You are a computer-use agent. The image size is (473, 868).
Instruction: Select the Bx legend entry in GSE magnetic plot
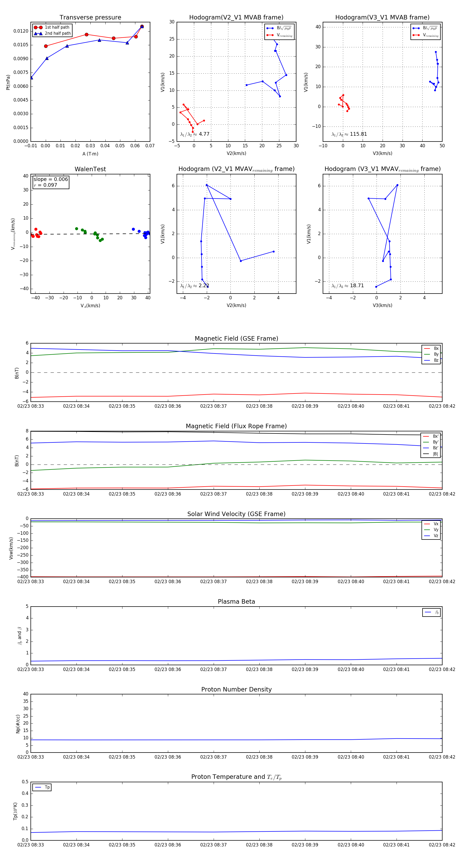click(431, 349)
